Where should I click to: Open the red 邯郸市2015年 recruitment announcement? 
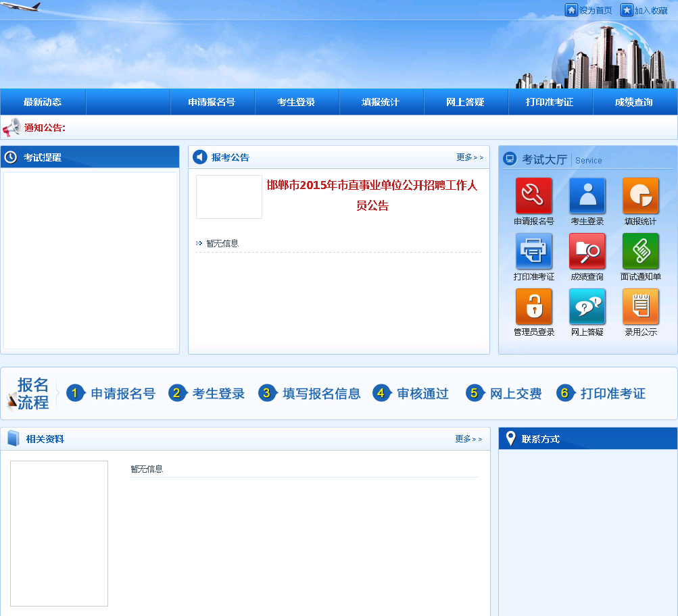(372, 195)
